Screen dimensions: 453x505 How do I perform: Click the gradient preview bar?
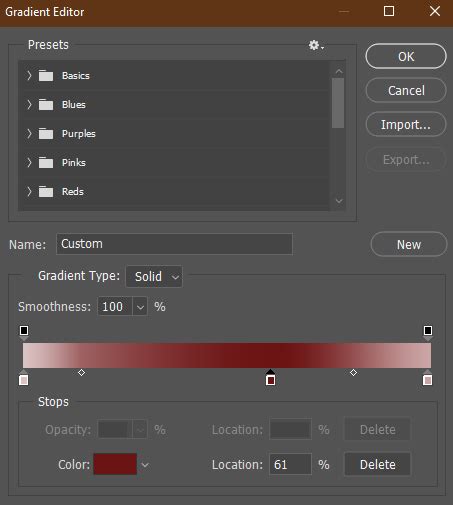[x=227, y=355]
